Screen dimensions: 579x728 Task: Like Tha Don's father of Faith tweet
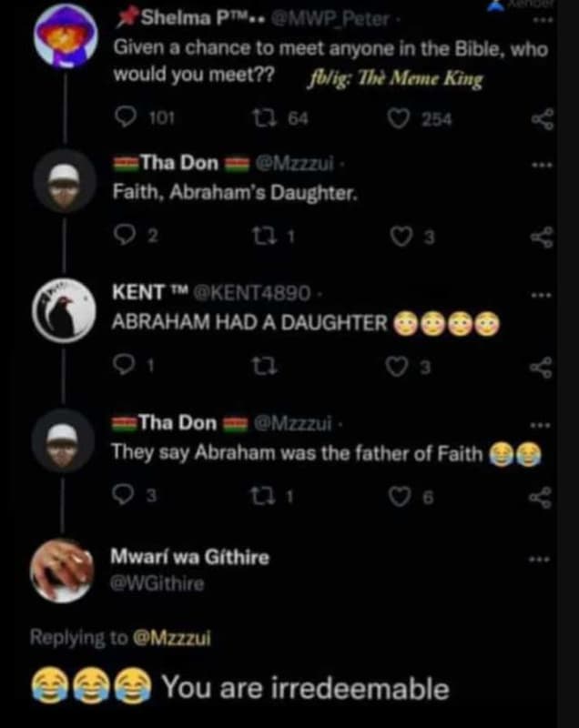point(398,497)
